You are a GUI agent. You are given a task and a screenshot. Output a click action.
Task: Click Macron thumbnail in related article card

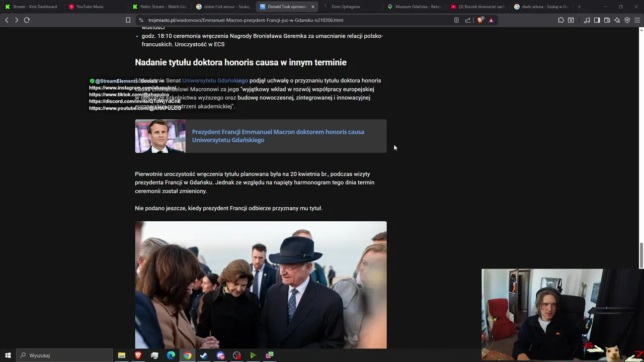tap(160, 136)
